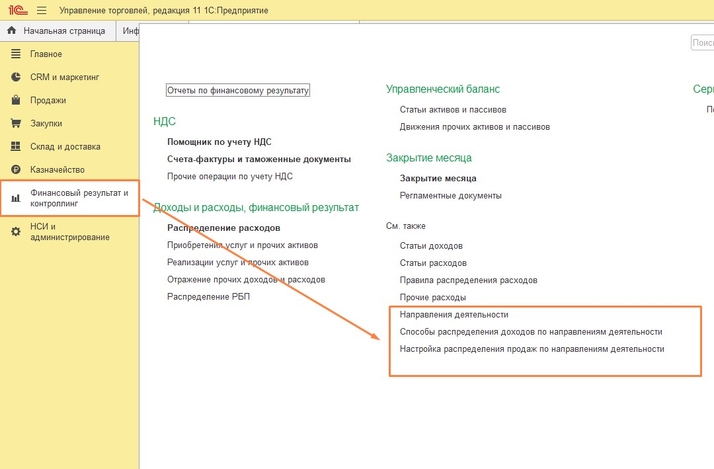
Task: Open Помощник по учету НДС
Action: click(x=219, y=142)
